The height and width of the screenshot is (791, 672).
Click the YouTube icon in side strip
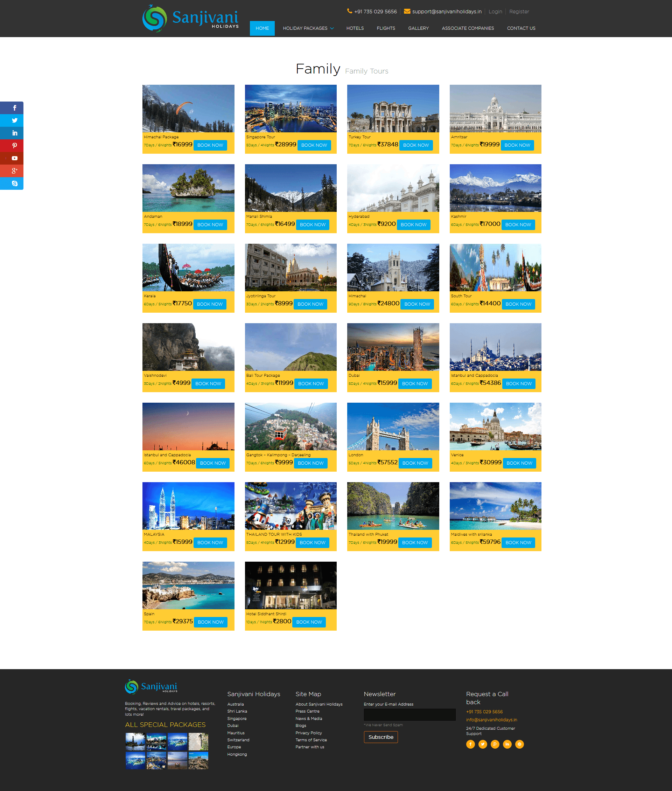click(14, 158)
